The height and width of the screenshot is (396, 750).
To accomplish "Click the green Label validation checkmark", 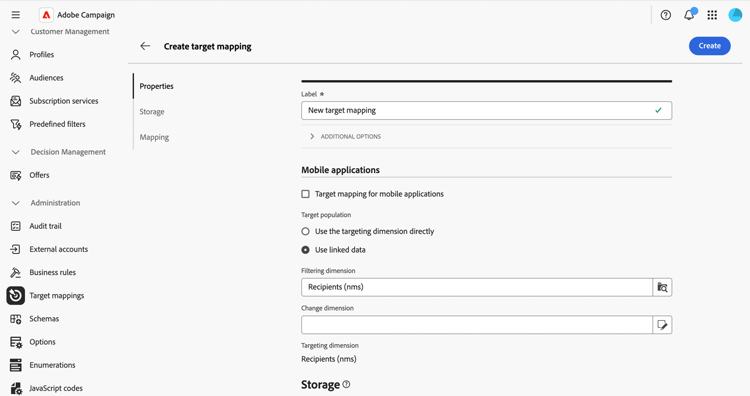I will (x=659, y=110).
